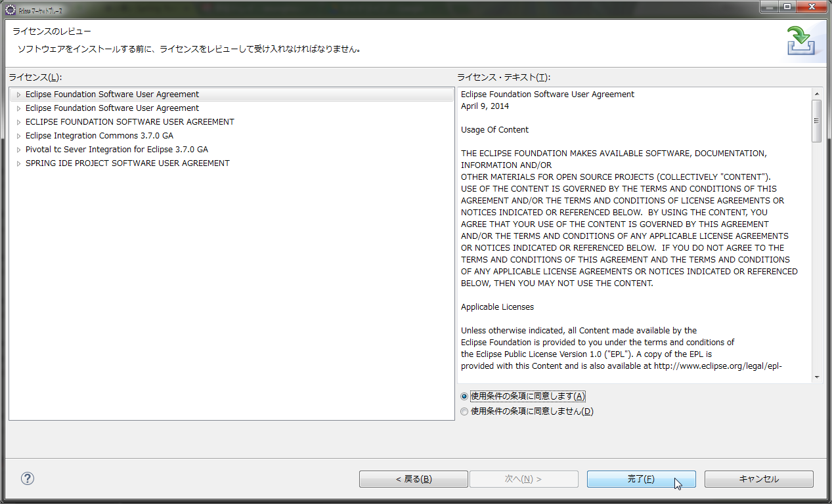Screen dimensions: 832x504
Task: Select the Pivotal tc Sever Integration license
Action: (116, 149)
